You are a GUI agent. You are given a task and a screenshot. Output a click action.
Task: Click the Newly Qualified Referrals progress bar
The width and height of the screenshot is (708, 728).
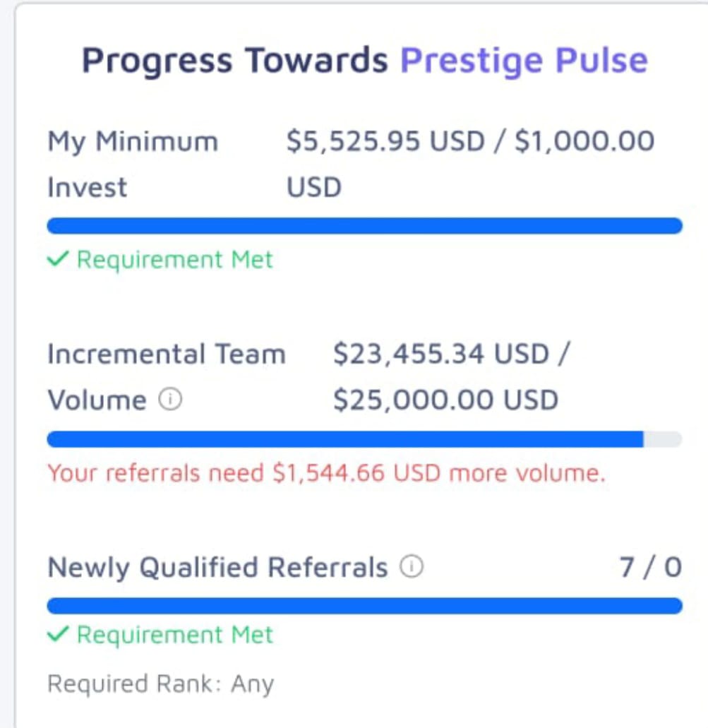click(364, 606)
